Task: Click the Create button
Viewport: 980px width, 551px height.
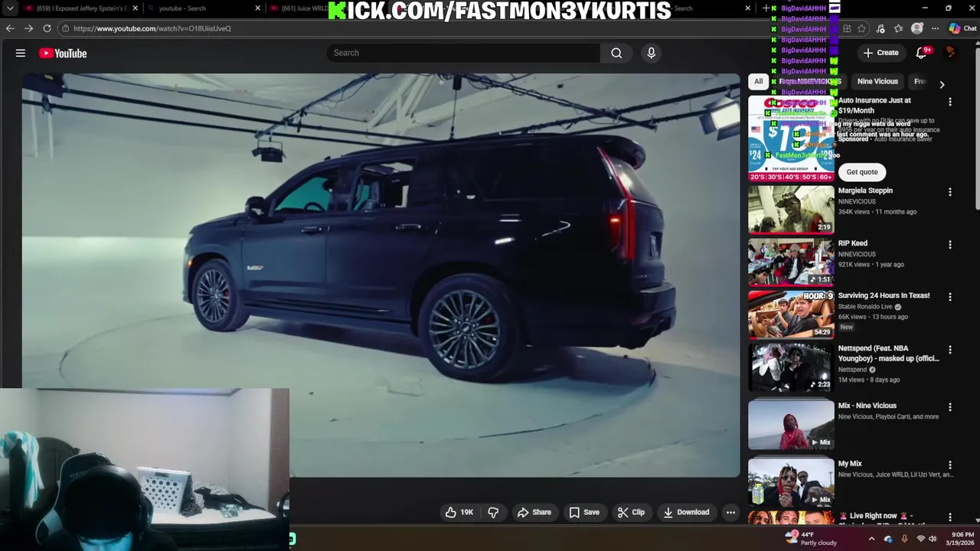Action: [x=881, y=53]
